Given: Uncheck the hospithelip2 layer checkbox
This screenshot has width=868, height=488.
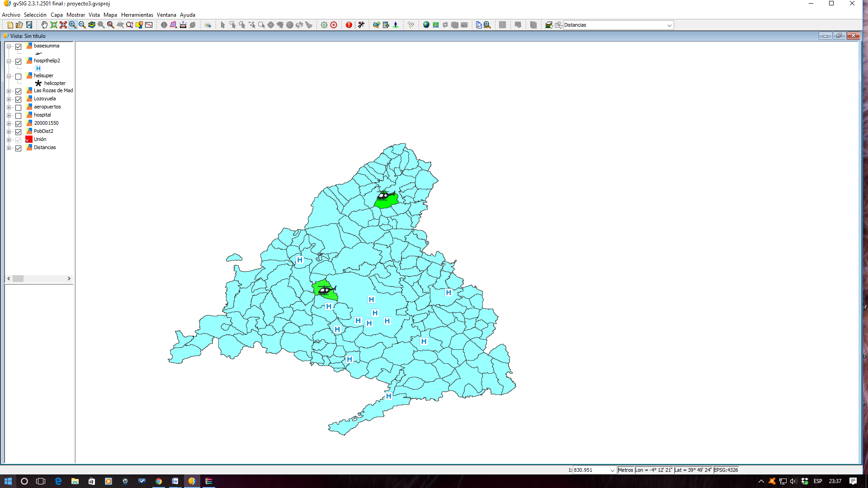Looking at the screenshot, I should click(x=19, y=61).
